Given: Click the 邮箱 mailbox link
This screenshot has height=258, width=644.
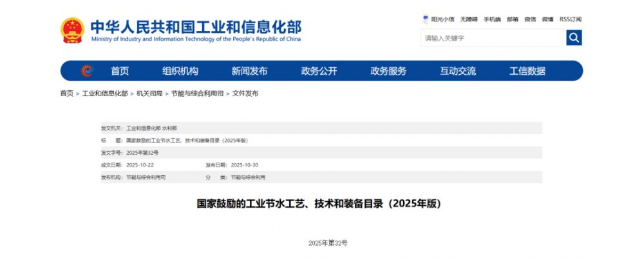Looking at the screenshot, I should pos(513,19).
